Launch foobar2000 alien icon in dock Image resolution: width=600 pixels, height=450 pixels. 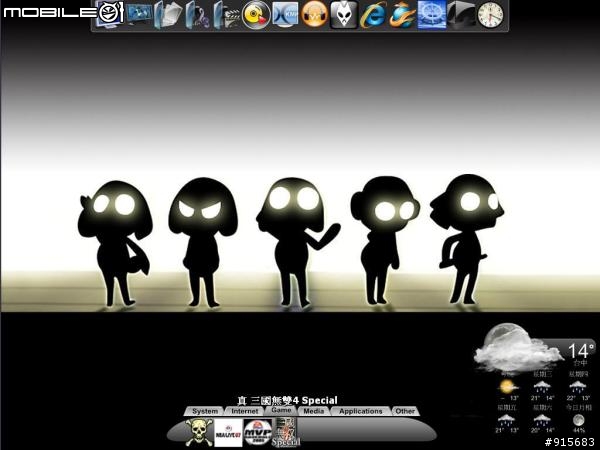(x=344, y=15)
